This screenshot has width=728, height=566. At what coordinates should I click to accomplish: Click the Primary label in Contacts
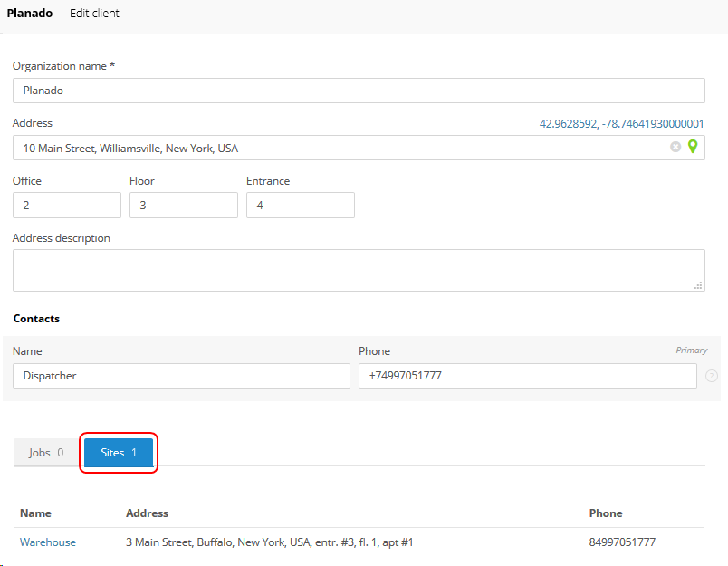pyautogui.click(x=691, y=350)
